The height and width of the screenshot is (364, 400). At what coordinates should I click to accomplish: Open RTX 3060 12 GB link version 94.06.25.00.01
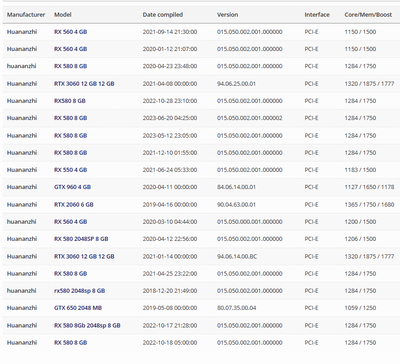84,84
